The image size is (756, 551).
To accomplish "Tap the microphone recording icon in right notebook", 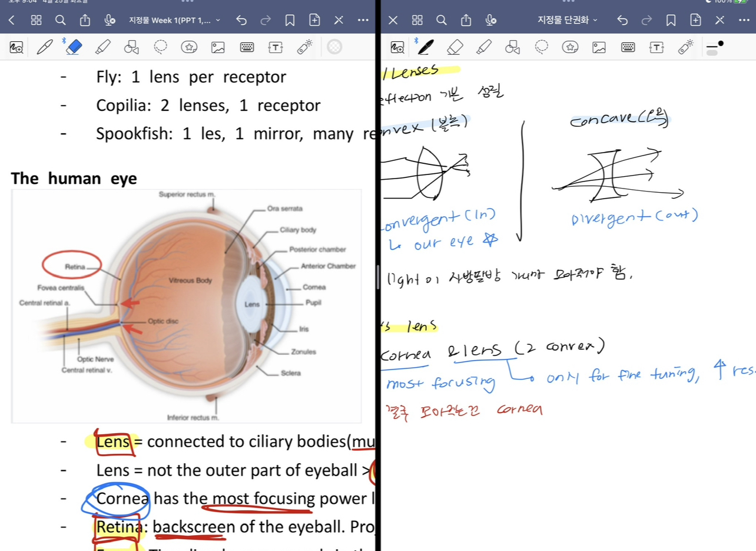I will [490, 20].
